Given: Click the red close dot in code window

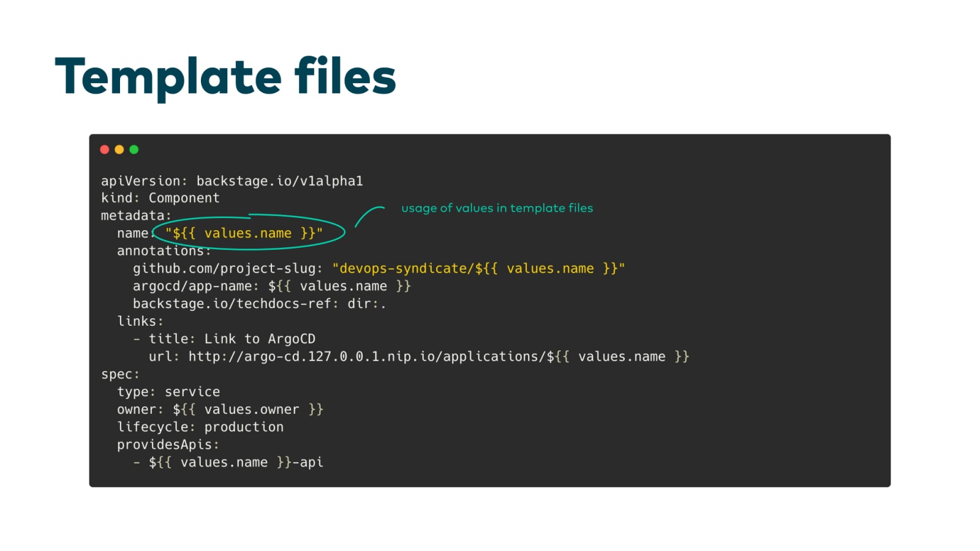Looking at the screenshot, I should (105, 149).
